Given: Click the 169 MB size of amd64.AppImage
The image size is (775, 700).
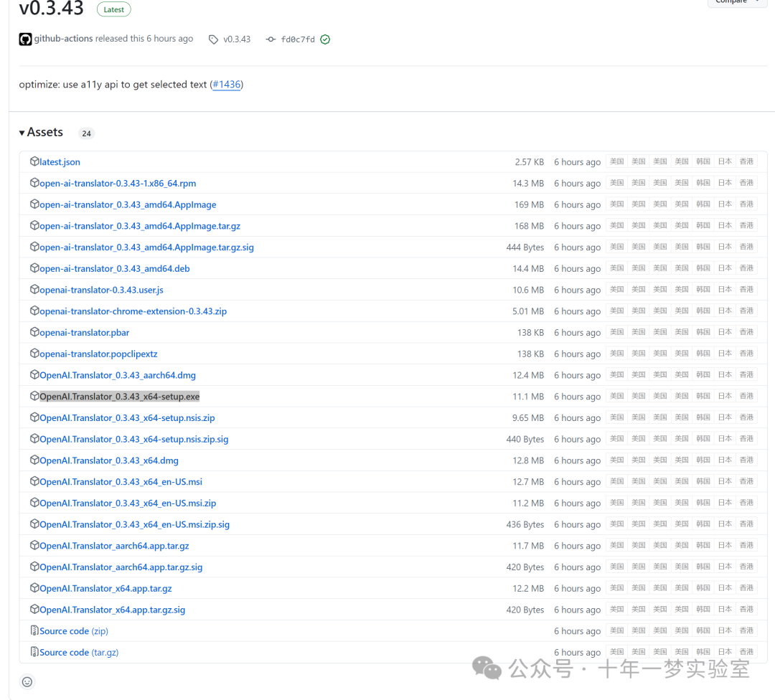Looking at the screenshot, I should pyautogui.click(x=529, y=204).
